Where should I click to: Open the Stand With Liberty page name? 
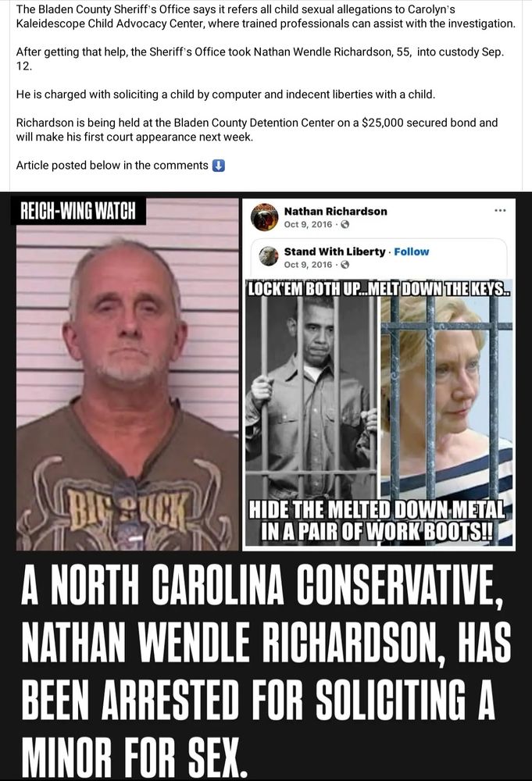334,251
